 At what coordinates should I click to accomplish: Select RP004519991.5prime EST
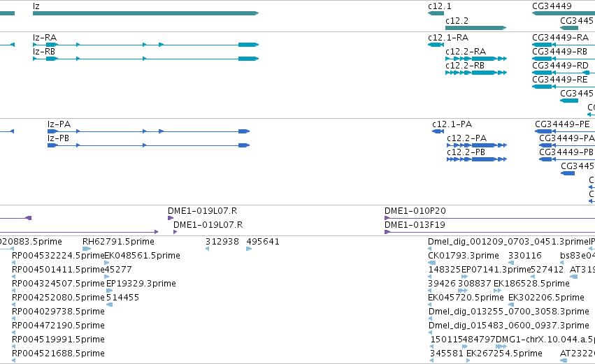coord(14,347)
